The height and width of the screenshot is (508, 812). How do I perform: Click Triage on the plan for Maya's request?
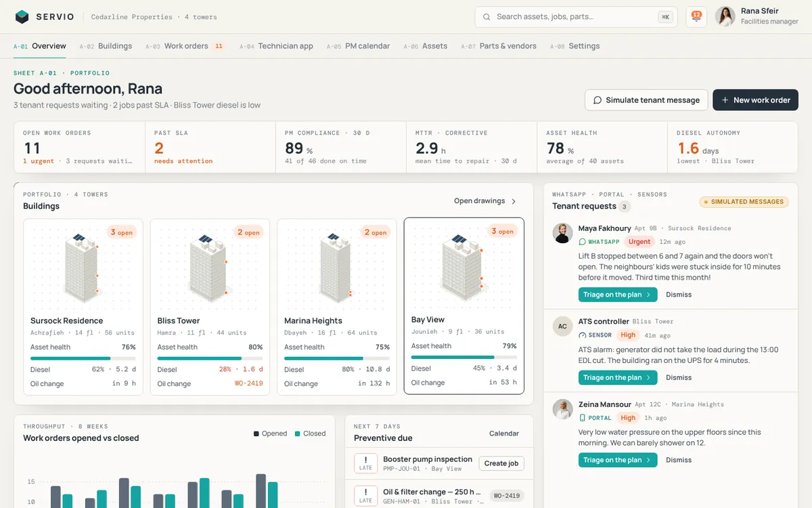[618, 295]
